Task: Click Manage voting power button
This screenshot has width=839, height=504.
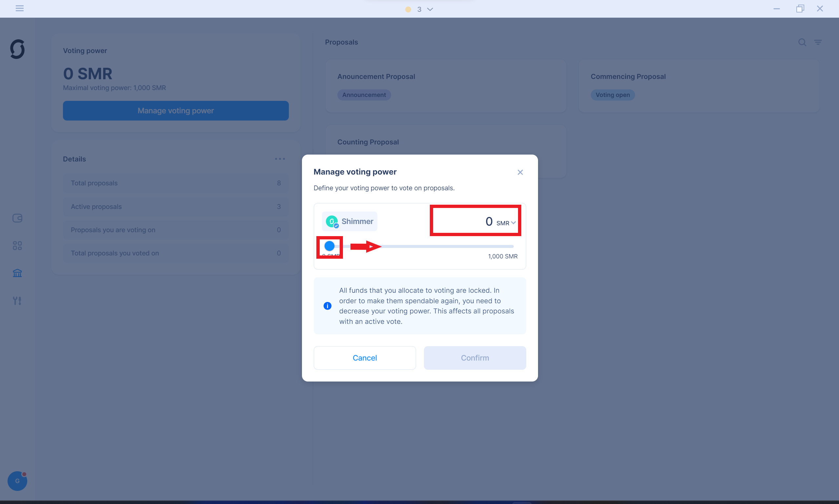Action: pyautogui.click(x=176, y=110)
